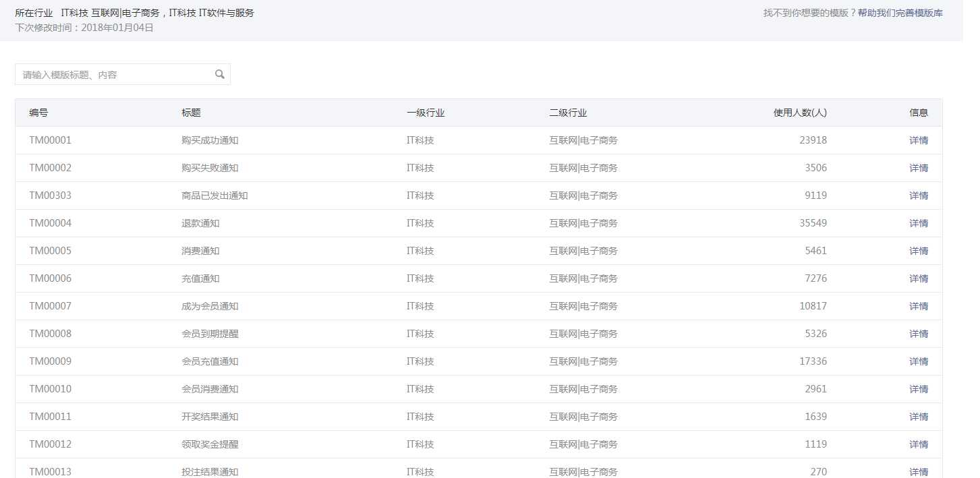Open 详情 for TM00009 会员充值通知
The height and width of the screenshot is (478, 980).
click(x=919, y=361)
